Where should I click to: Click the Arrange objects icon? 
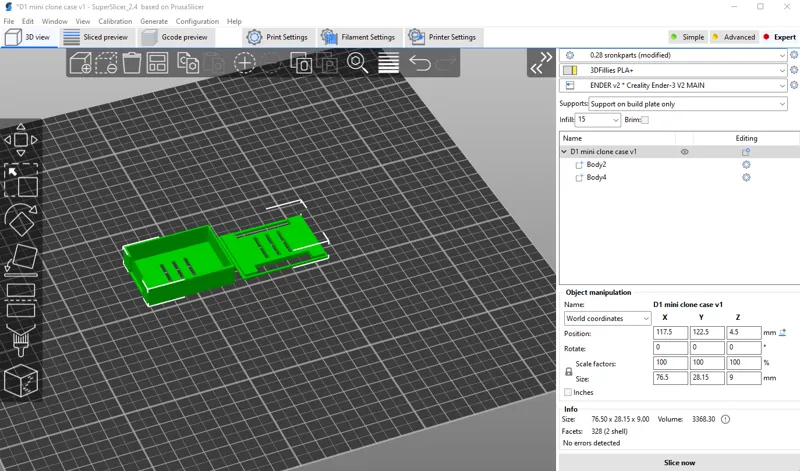157,63
